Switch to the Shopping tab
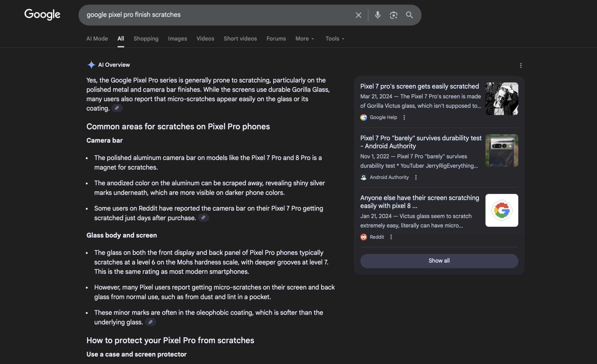 pos(146,39)
